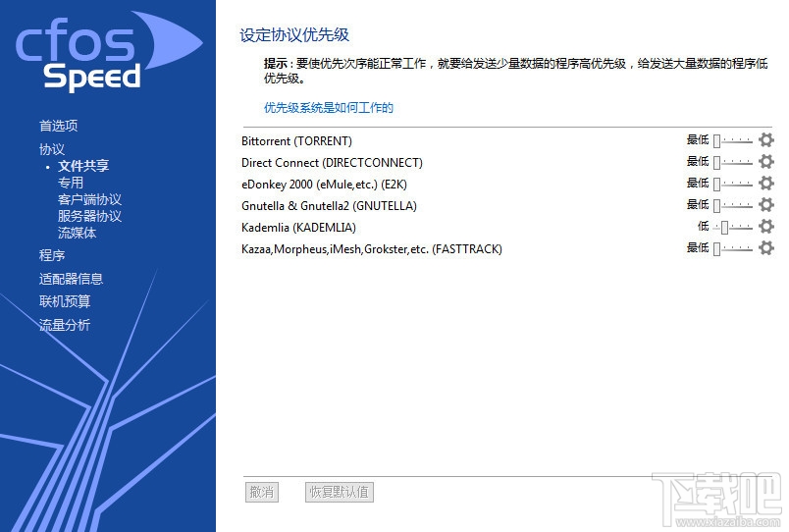Open 程序 in the sidebar

pyautogui.click(x=52, y=255)
